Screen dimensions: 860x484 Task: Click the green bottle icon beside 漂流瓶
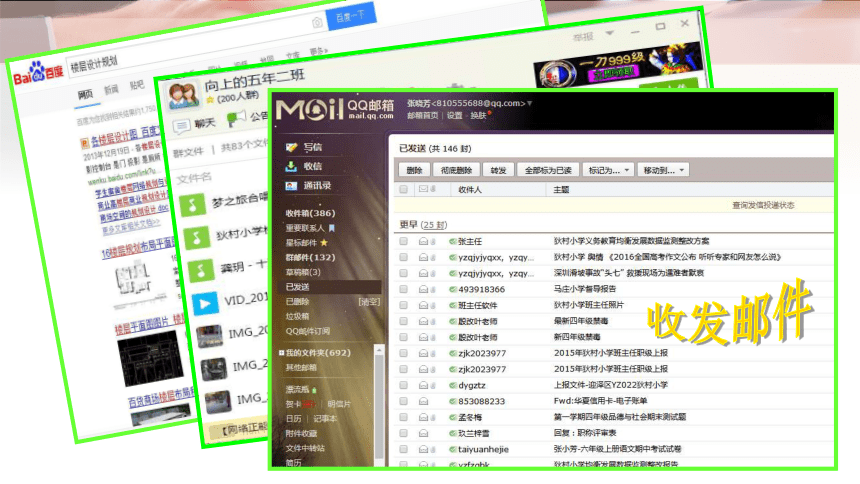coord(314,390)
